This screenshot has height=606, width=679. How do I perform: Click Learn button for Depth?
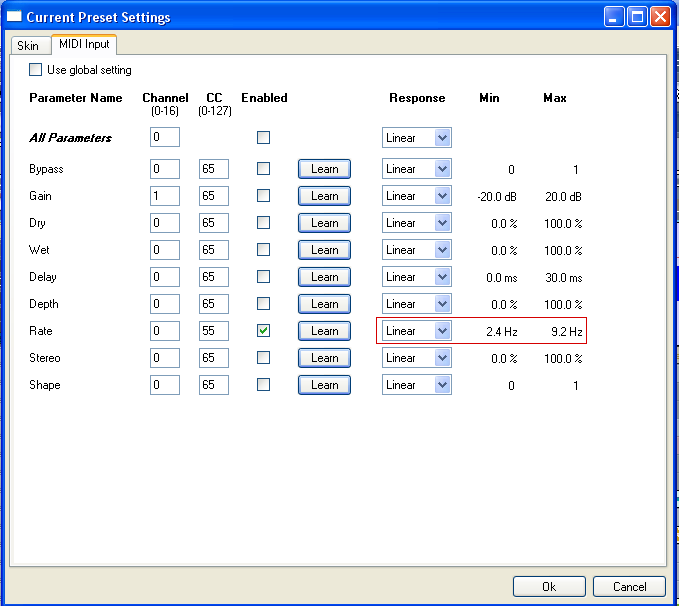(x=324, y=304)
